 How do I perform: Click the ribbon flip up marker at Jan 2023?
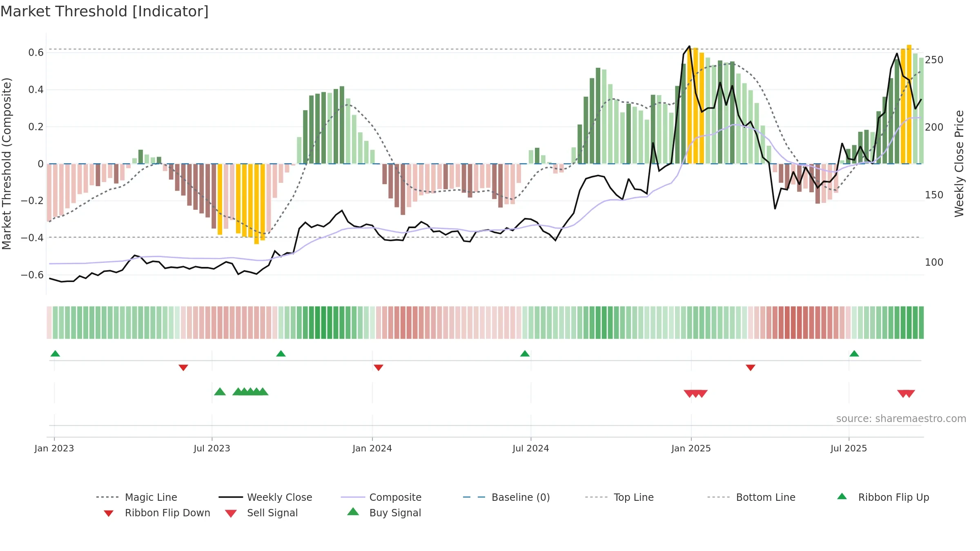tap(55, 353)
